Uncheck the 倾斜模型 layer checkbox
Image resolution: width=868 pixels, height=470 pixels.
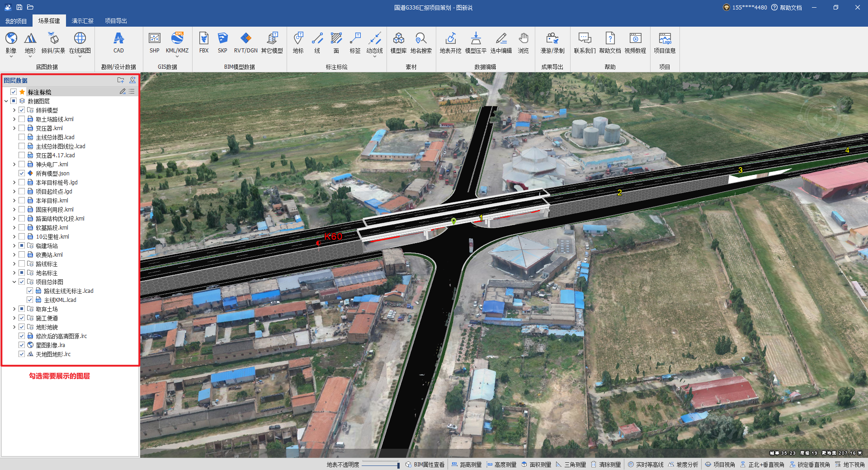click(22, 110)
